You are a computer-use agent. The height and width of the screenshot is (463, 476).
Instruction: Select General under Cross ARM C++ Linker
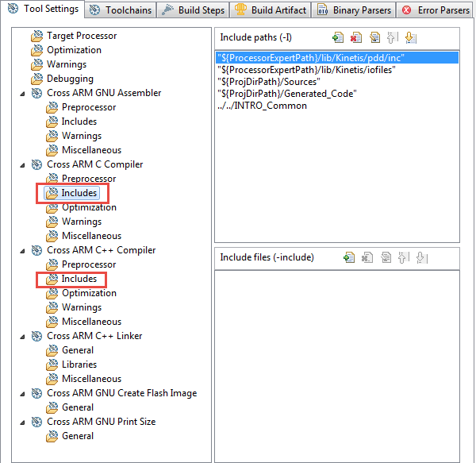[78, 350]
